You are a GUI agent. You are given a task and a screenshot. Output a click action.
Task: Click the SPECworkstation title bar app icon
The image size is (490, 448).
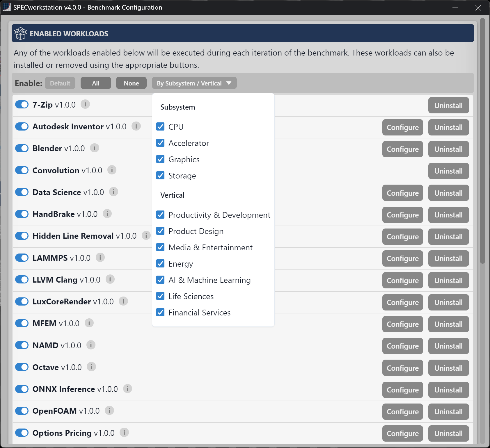6,7
